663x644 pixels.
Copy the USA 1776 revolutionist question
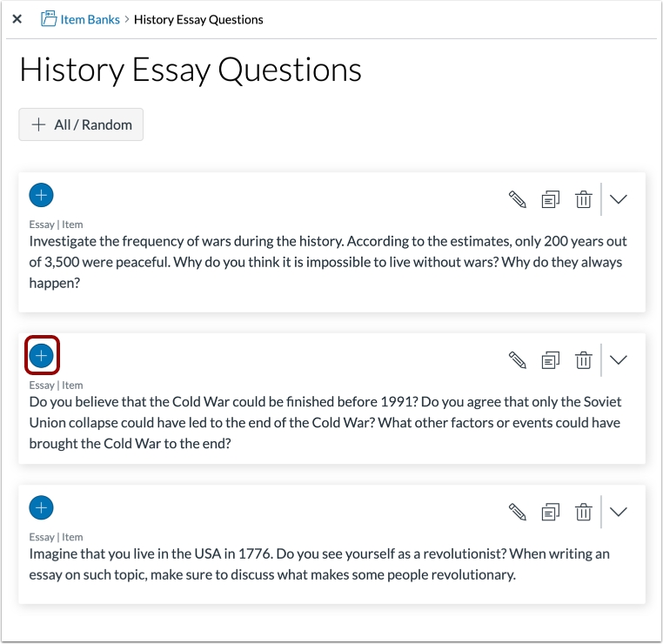point(551,512)
